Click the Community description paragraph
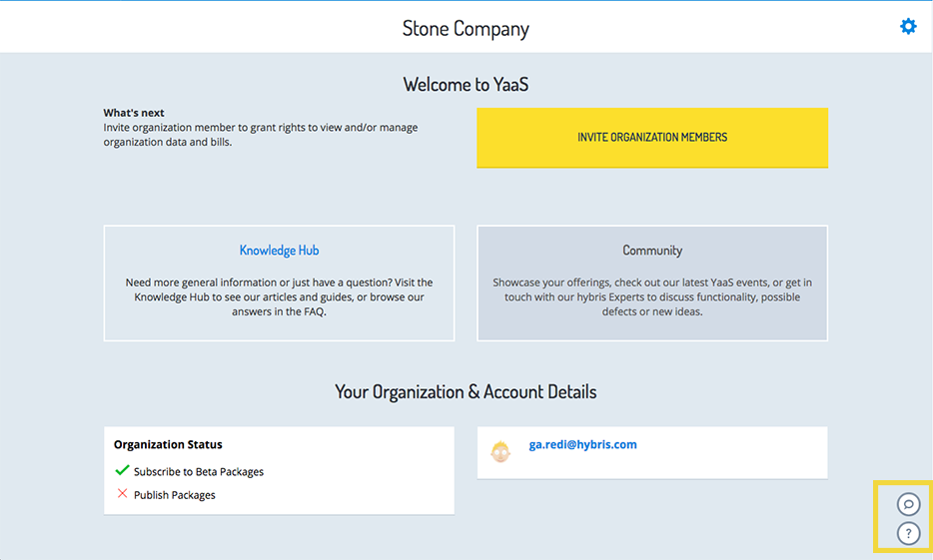This screenshot has height=560, width=933. click(652, 296)
